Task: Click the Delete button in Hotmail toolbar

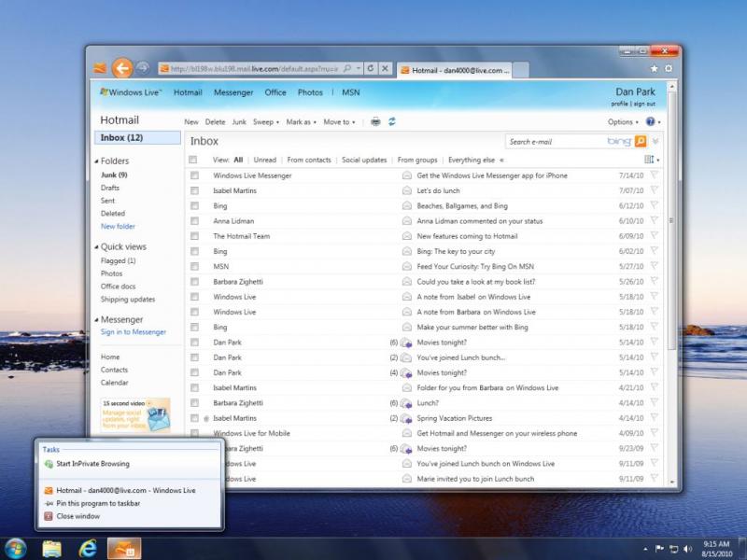Action: [215, 122]
